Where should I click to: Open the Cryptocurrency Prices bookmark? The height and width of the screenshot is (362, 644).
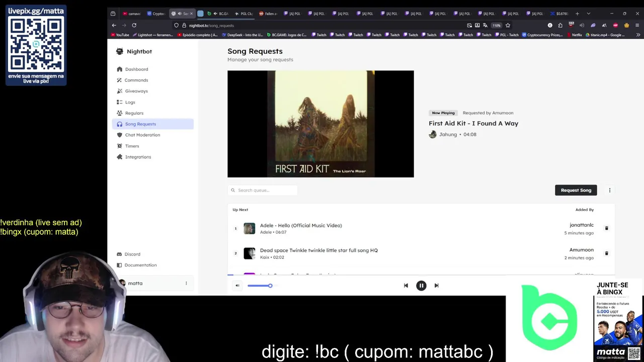(x=542, y=35)
